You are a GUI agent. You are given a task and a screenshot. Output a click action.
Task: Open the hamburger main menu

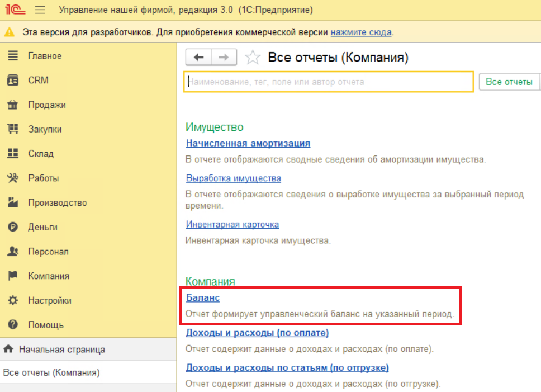point(40,10)
